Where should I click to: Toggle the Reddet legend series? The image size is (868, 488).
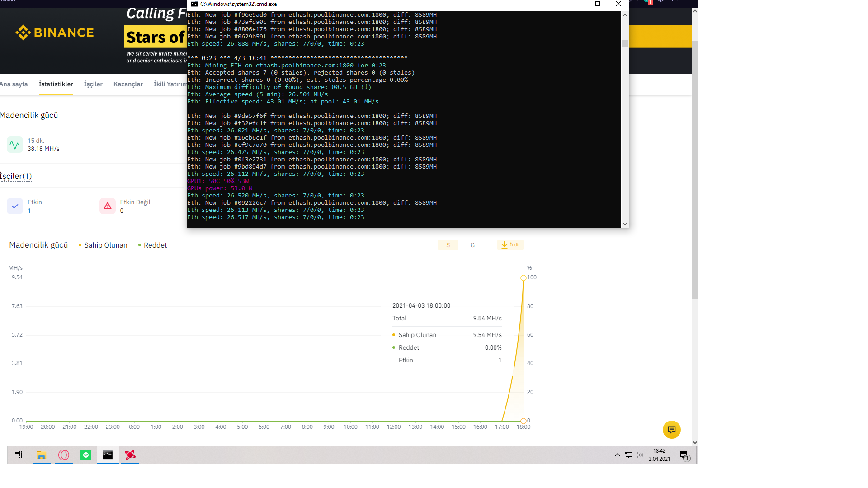click(152, 245)
